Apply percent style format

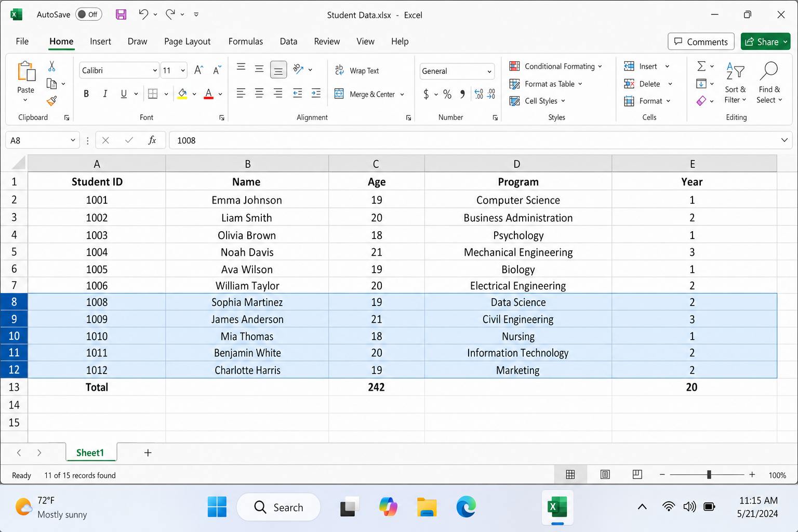[x=447, y=94]
